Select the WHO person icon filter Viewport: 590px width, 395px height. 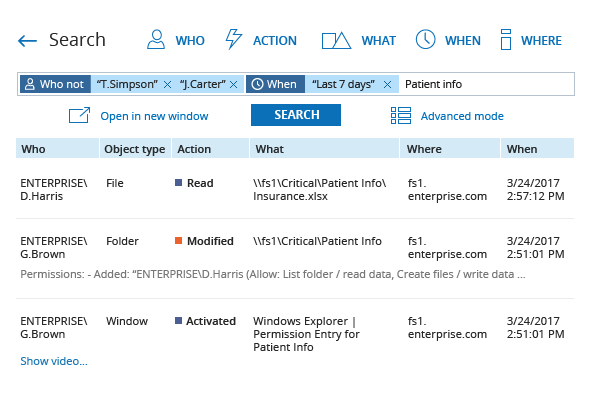click(155, 40)
